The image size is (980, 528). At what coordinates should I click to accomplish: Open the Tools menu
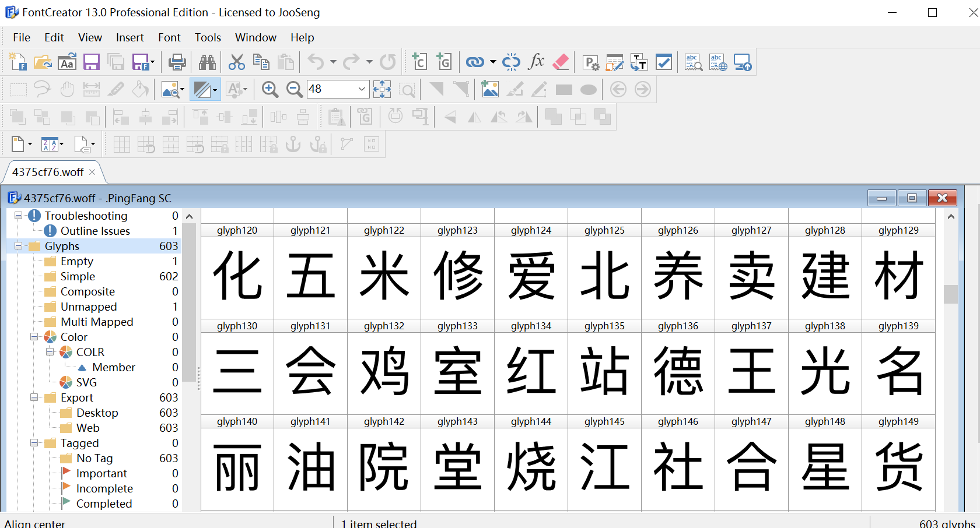coord(208,37)
